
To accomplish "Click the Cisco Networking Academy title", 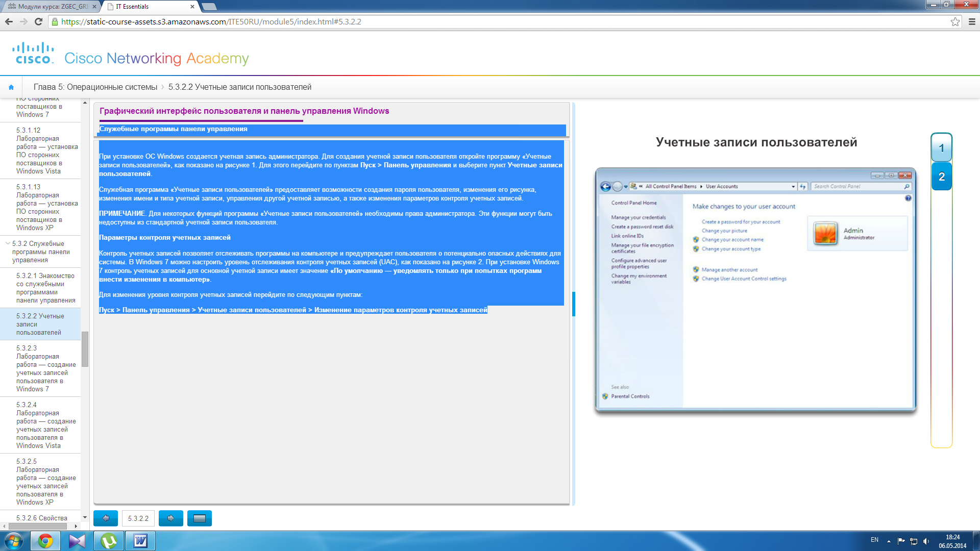I will pos(157,58).
